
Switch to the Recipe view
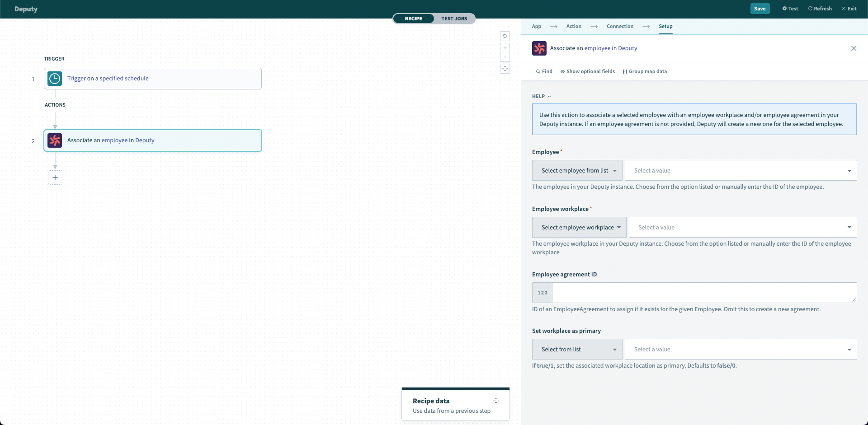[413, 19]
